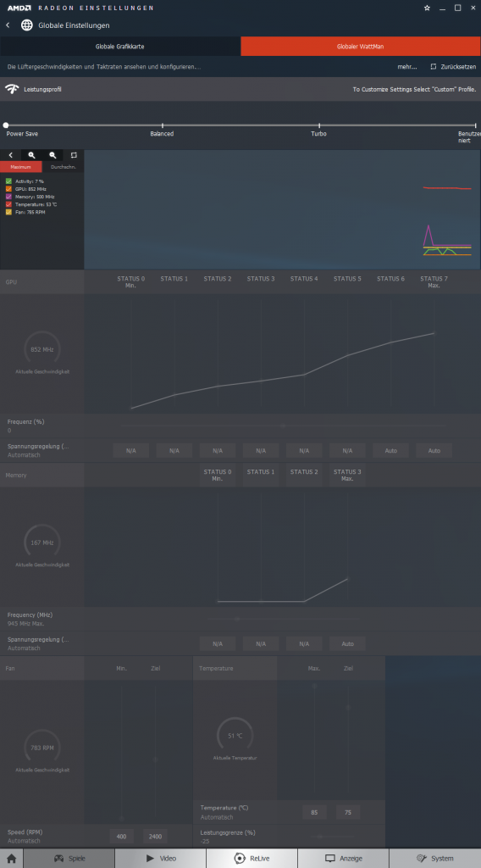This screenshot has height=868, width=481.
Task: Open the System section
Action: tap(435, 859)
